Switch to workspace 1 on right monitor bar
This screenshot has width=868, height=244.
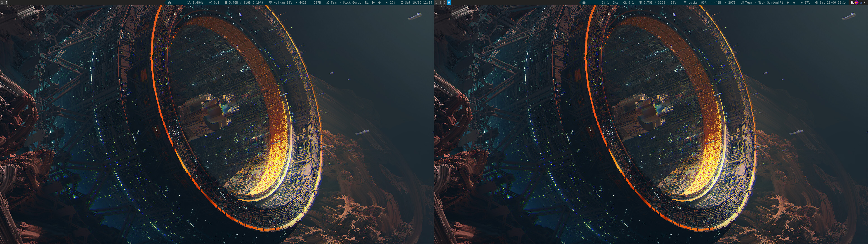436,2
